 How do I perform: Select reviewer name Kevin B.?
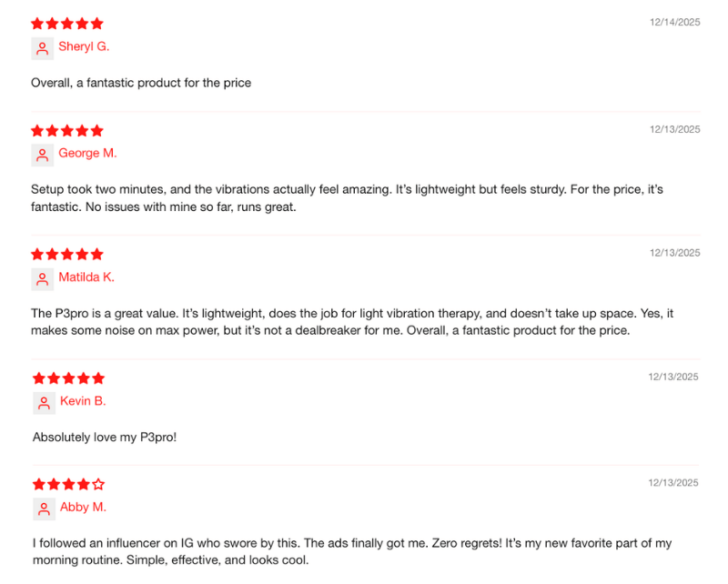(83, 401)
